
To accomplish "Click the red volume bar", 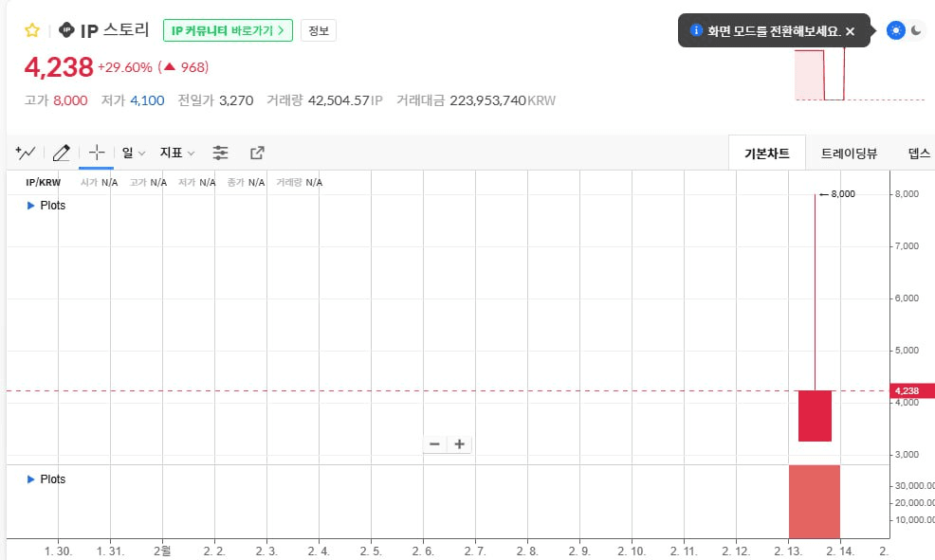I will point(815,501).
